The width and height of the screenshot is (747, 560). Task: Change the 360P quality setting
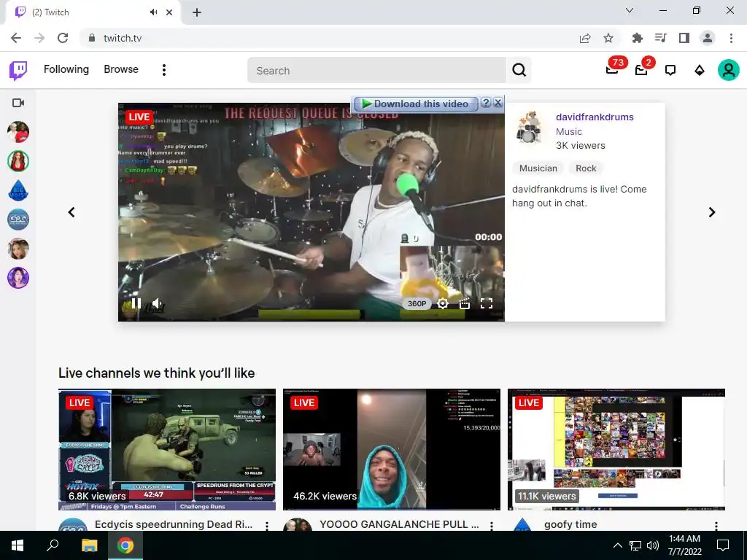[x=417, y=303]
